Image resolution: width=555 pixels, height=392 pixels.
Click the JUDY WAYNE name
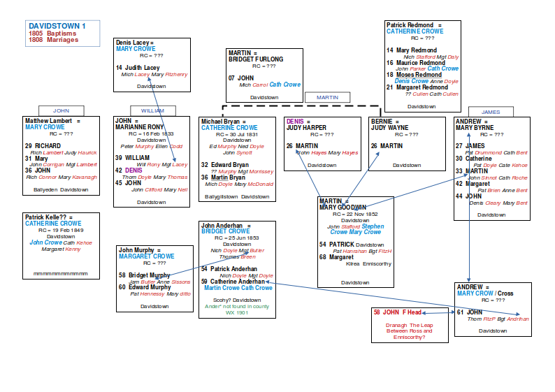(x=390, y=128)
